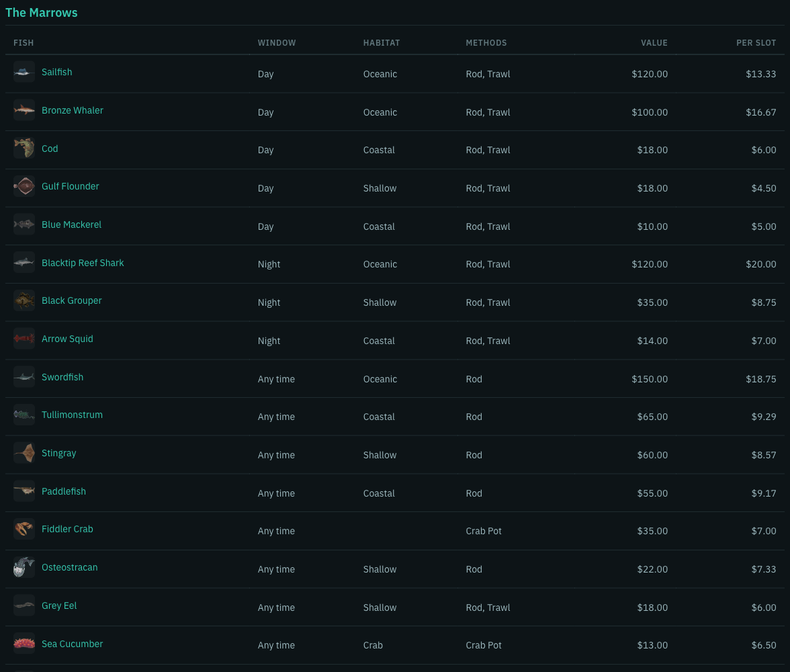The width and height of the screenshot is (790, 672).
Task: Open the Cod link
Action: pyautogui.click(x=50, y=149)
